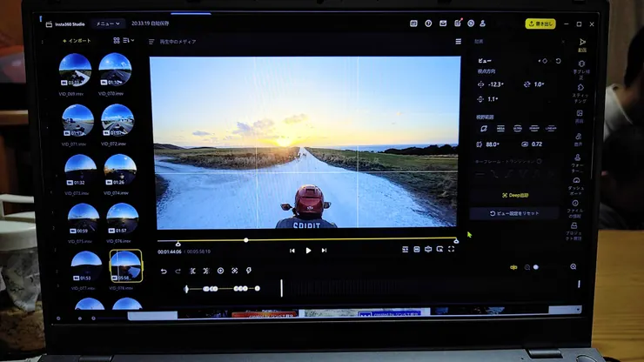The image size is (644, 362).
Task: Toggle the 再生中のメディア list icon
Action: click(x=151, y=42)
